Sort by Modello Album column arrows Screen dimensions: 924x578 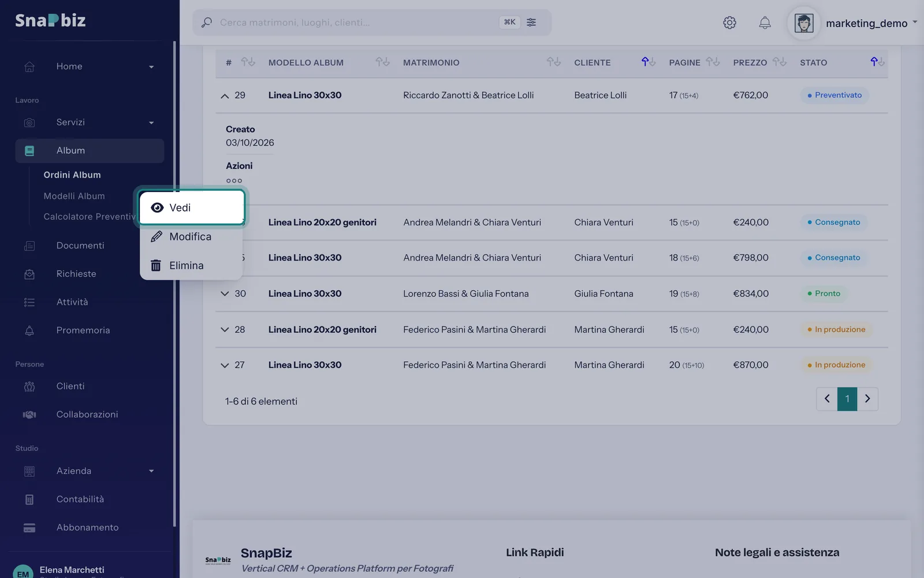click(x=382, y=62)
